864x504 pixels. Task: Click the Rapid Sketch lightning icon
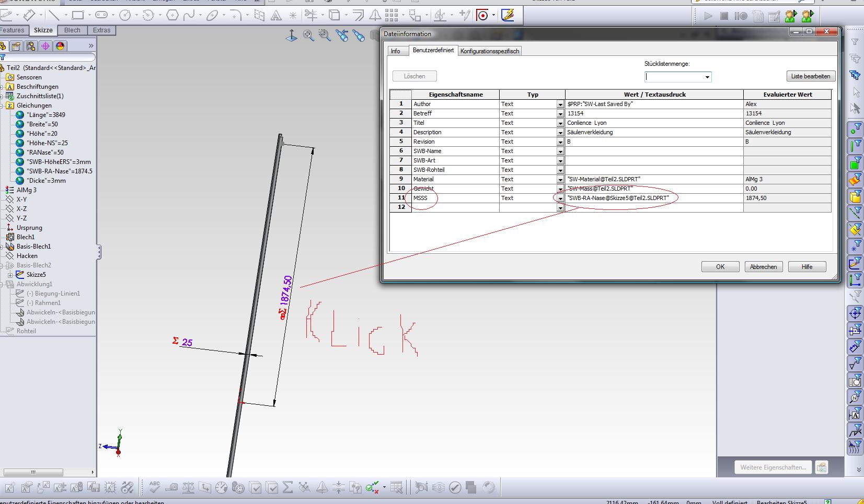click(508, 15)
